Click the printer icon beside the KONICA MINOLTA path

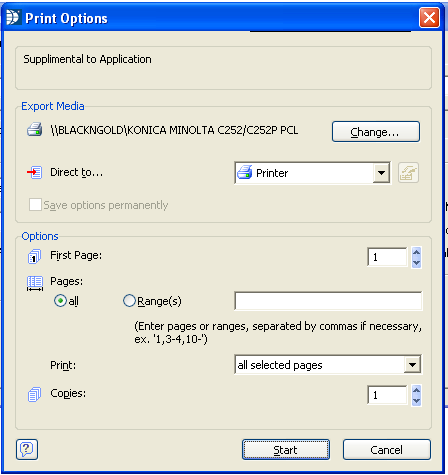click(35, 130)
